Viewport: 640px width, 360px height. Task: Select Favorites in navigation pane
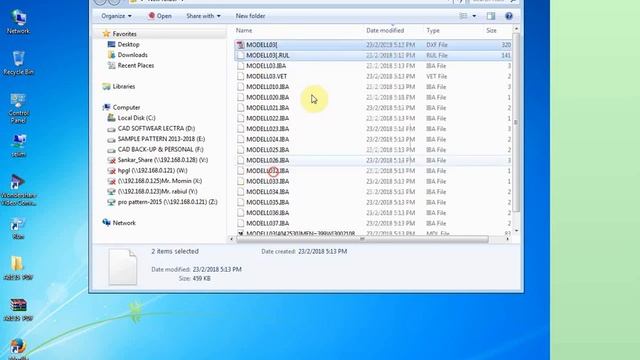coord(124,34)
